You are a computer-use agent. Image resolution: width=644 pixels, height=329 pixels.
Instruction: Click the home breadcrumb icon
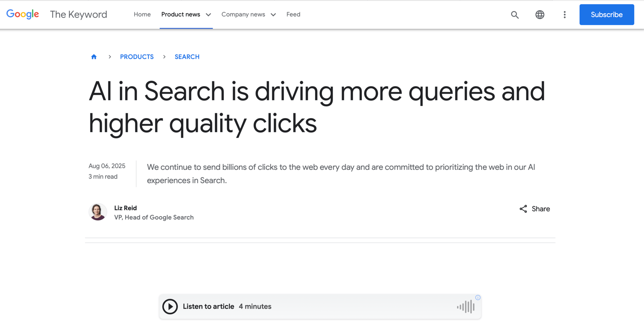coord(94,57)
